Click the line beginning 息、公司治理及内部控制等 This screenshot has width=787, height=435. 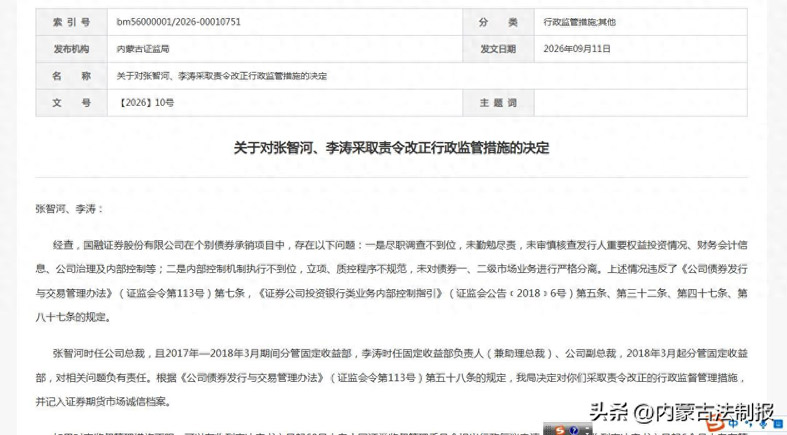[x=391, y=269]
